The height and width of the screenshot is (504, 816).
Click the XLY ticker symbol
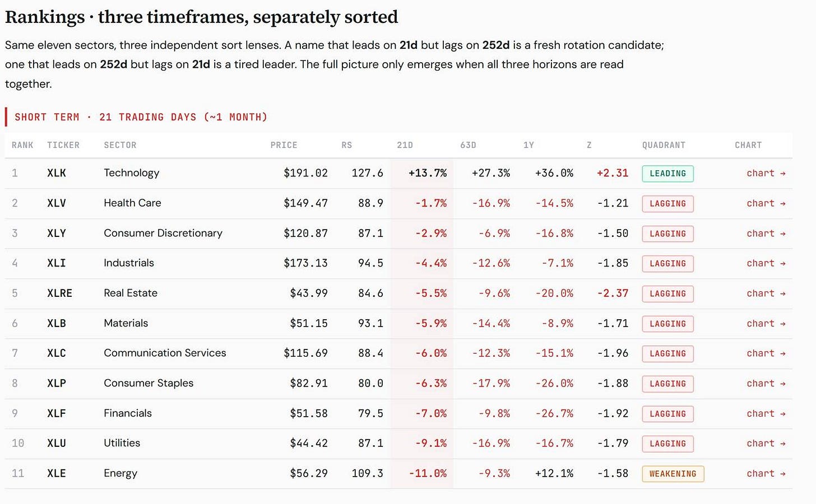click(x=57, y=234)
